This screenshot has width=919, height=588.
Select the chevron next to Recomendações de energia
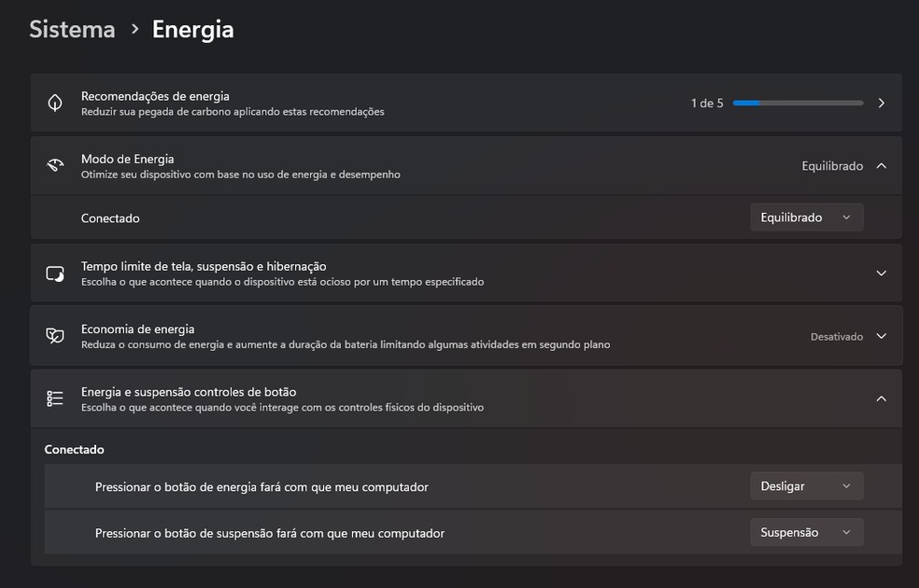coord(881,103)
